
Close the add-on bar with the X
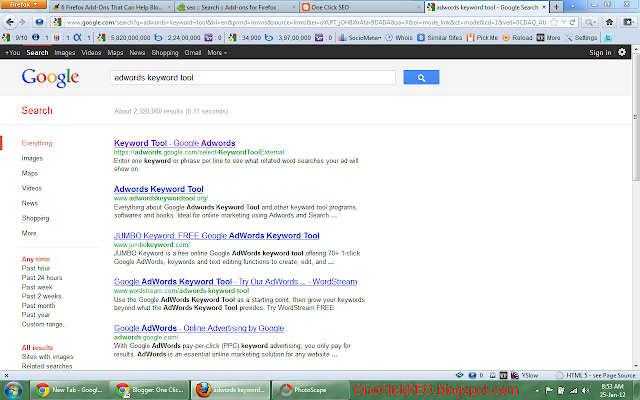tap(6, 375)
